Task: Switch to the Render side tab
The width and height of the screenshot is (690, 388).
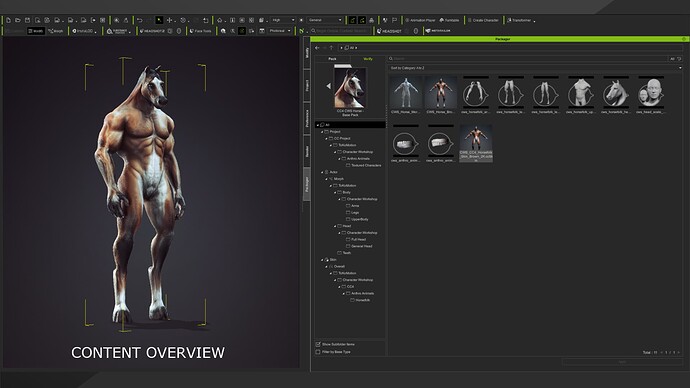Action: point(307,151)
